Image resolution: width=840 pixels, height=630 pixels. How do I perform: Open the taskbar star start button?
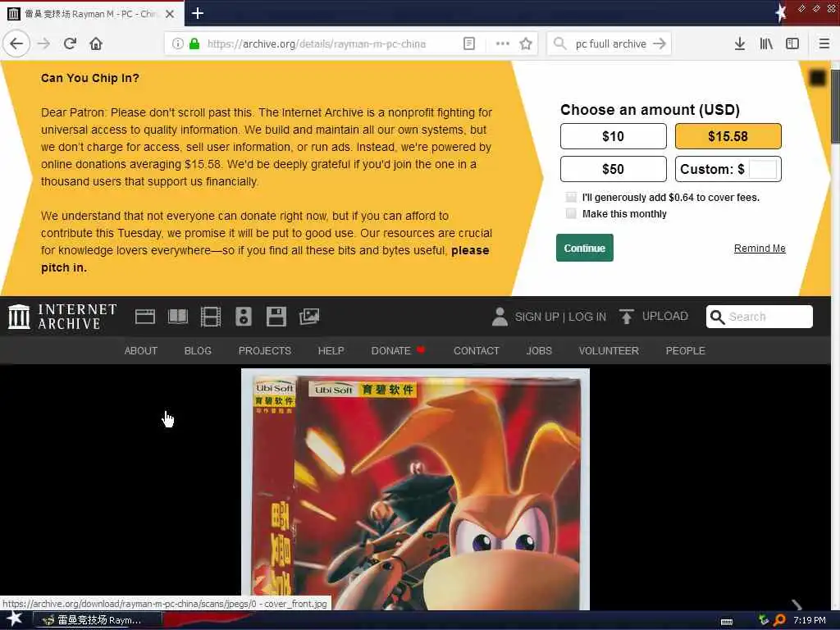point(15,620)
